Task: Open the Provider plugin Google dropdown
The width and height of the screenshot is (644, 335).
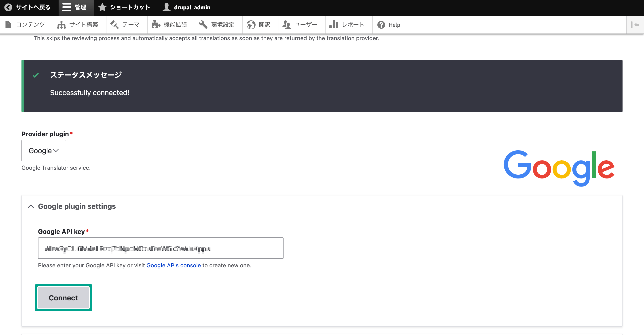Action: click(x=44, y=151)
